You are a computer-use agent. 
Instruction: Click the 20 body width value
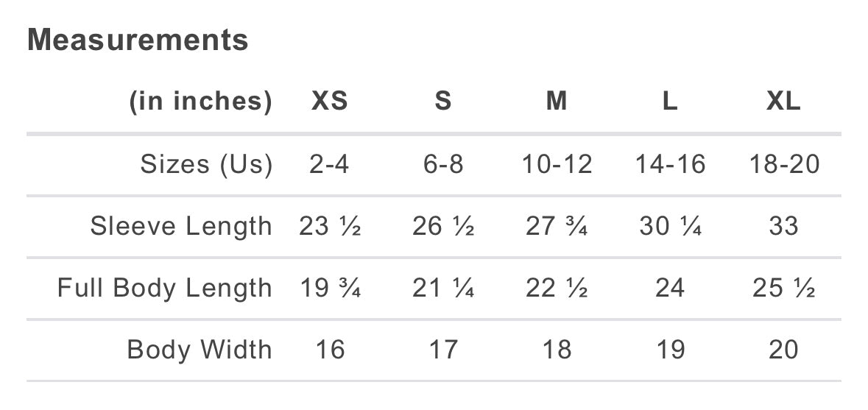click(x=783, y=350)
